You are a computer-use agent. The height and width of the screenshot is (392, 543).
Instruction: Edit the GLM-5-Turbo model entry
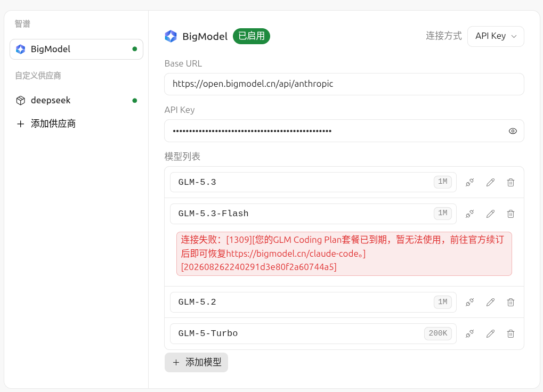click(490, 334)
